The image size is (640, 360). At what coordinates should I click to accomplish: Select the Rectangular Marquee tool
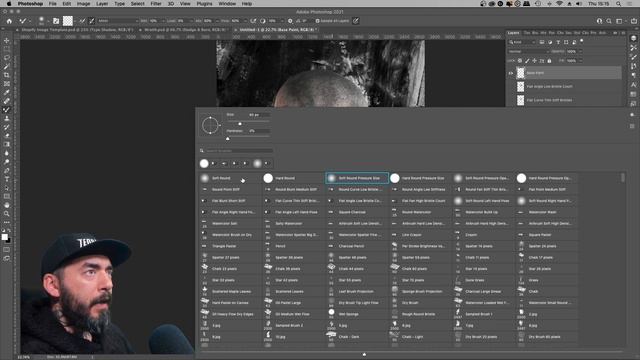point(7,49)
